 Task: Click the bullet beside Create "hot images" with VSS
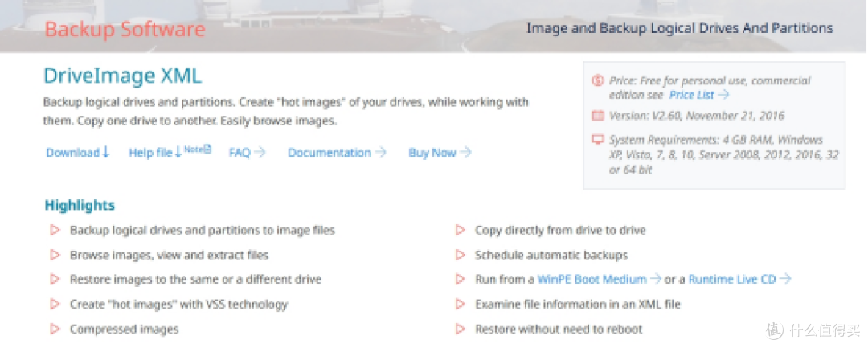pos(55,305)
